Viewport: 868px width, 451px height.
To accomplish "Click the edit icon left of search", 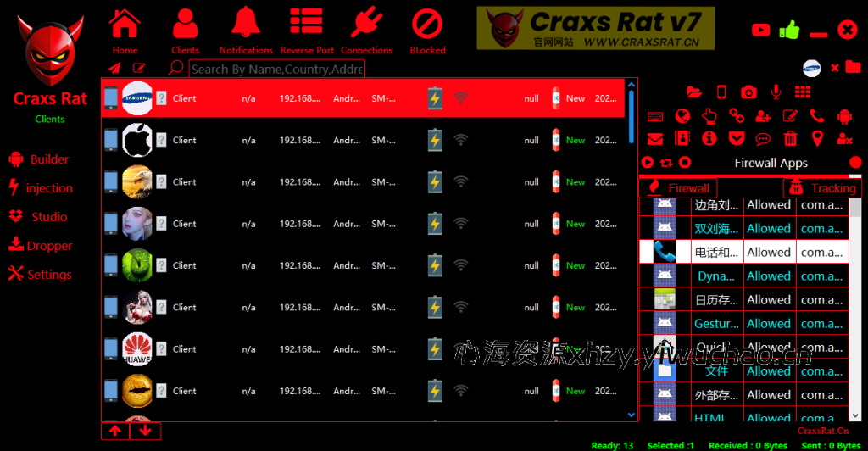I will pyautogui.click(x=139, y=68).
